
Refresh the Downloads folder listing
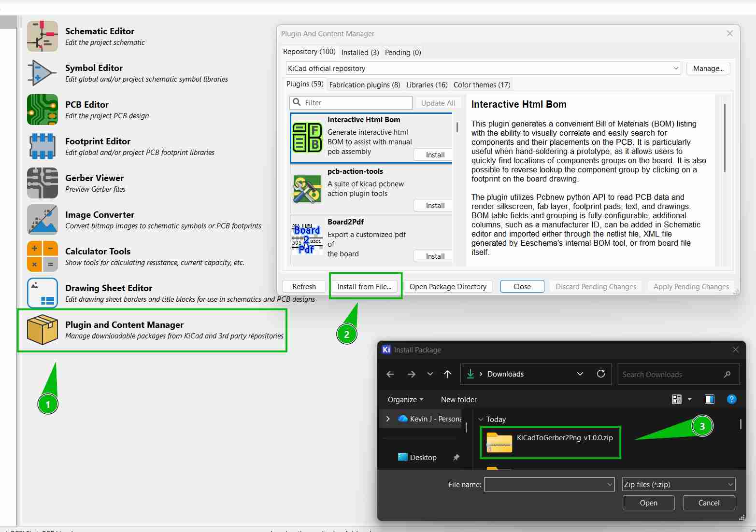click(x=601, y=374)
